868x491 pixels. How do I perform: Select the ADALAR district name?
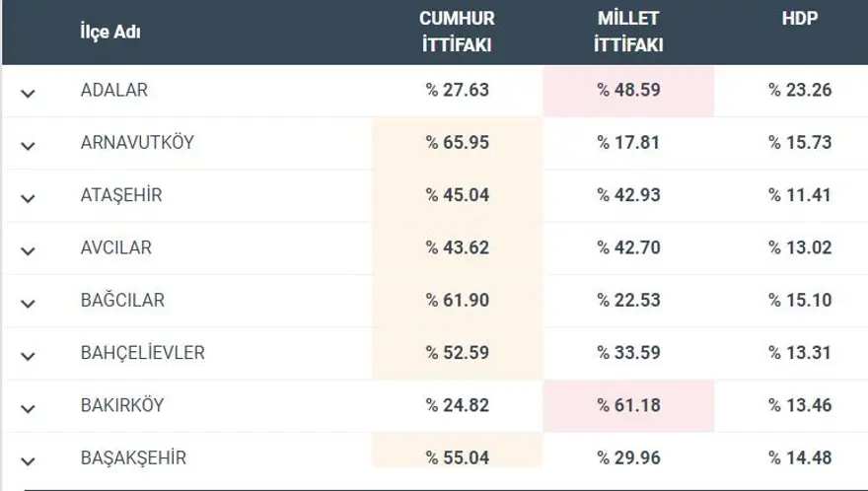[114, 91]
